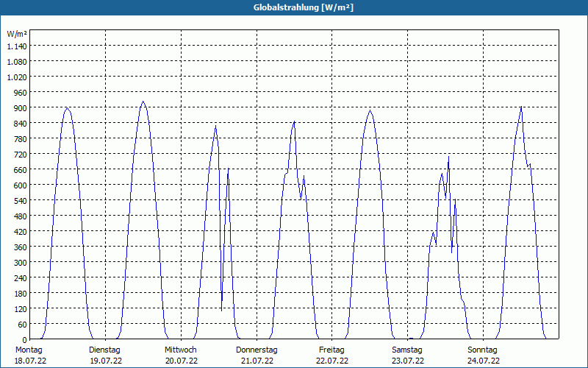588x368 pixels.
Task: Select the Samstag day label
Action: coord(407,350)
